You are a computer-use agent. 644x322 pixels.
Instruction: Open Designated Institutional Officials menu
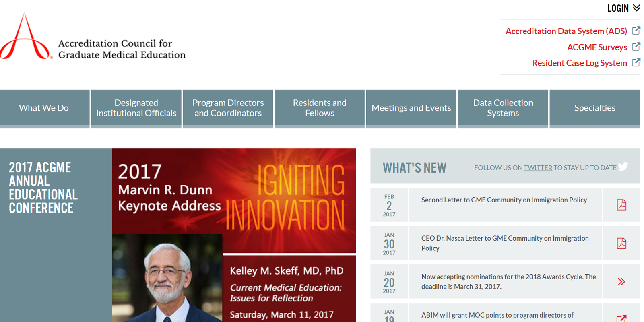(x=136, y=109)
